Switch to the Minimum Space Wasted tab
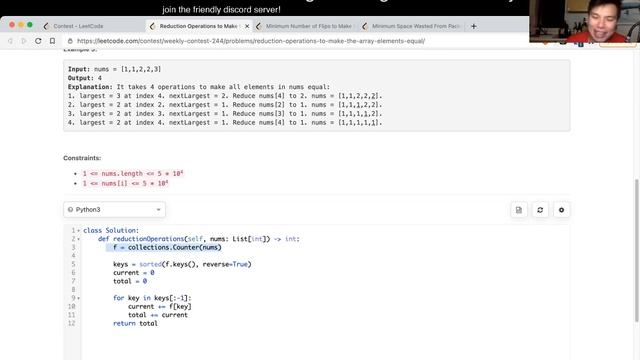This screenshot has height=360, width=640. tap(412, 26)
